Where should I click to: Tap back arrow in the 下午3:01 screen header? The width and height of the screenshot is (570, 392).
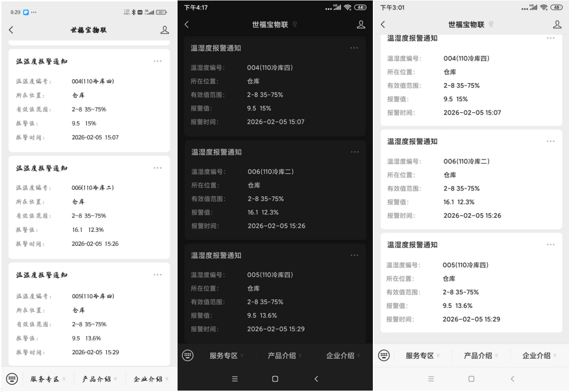tap(383, 25)
